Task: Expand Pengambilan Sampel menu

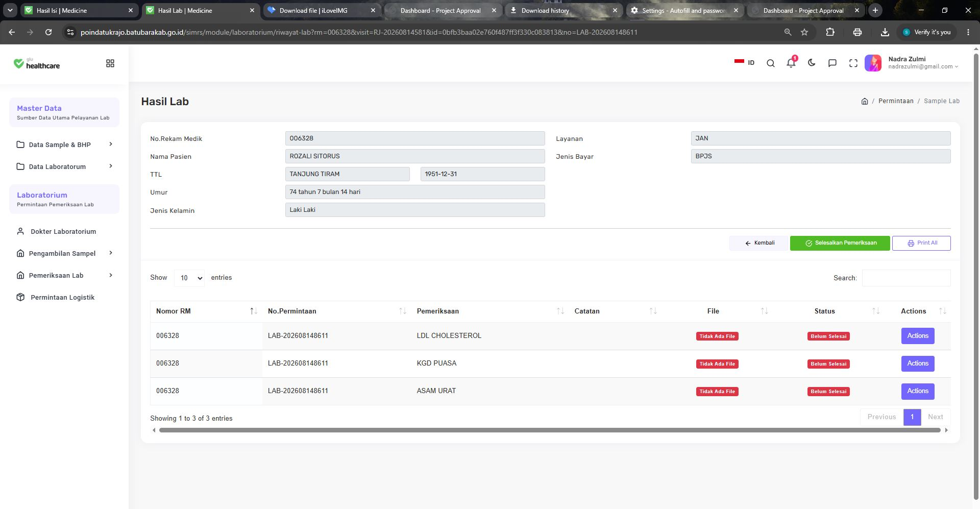Action: click(x=64, y=253)
